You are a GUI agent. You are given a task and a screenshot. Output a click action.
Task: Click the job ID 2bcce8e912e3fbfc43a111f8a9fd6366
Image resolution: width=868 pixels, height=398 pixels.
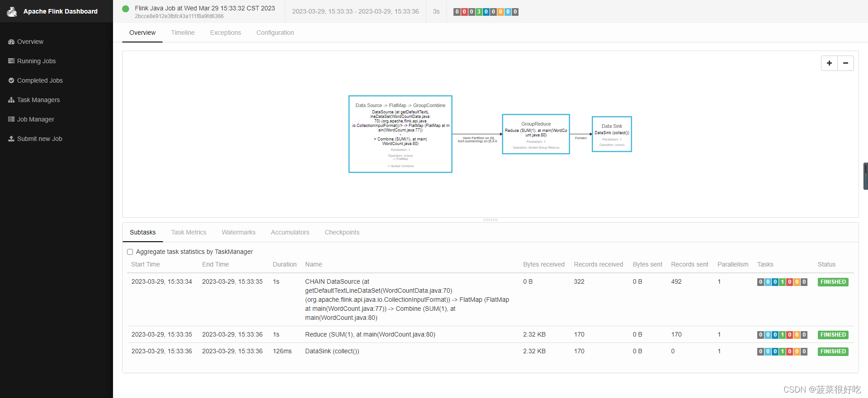tap(179, 16)
